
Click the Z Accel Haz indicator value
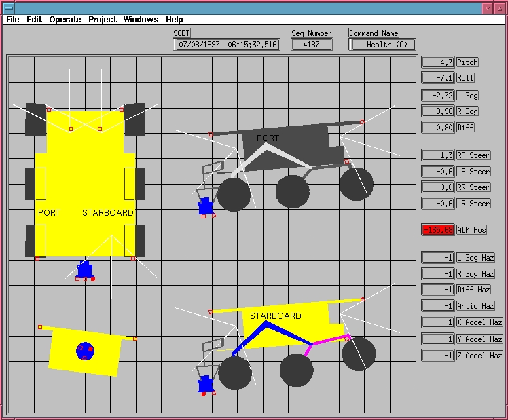[x=438, y=356]
